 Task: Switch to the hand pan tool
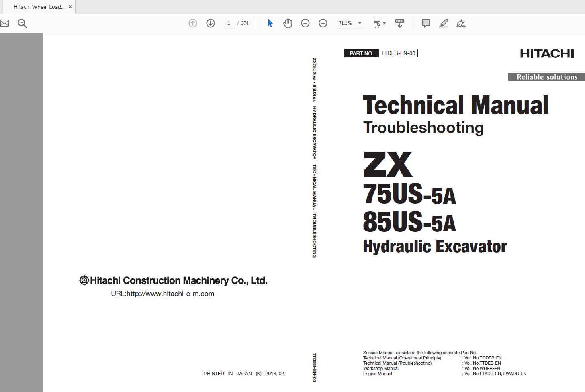[x=288, y=23]
